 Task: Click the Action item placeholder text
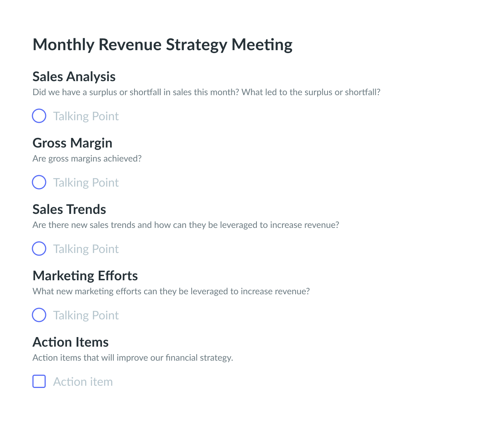point(83,382)
